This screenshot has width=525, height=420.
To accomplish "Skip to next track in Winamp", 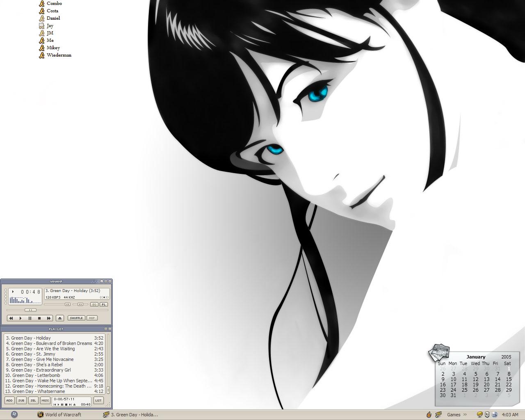I will (x=49, y=318).
